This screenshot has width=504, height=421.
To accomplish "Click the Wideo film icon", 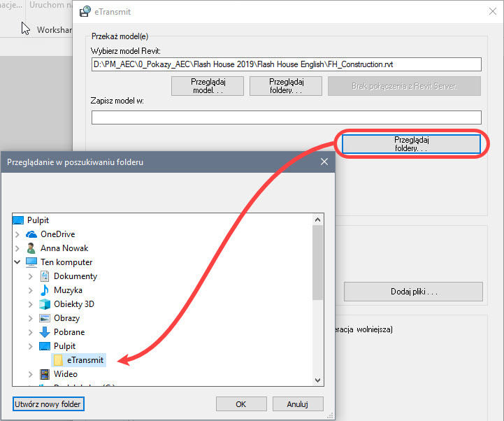I will point(45,374).
